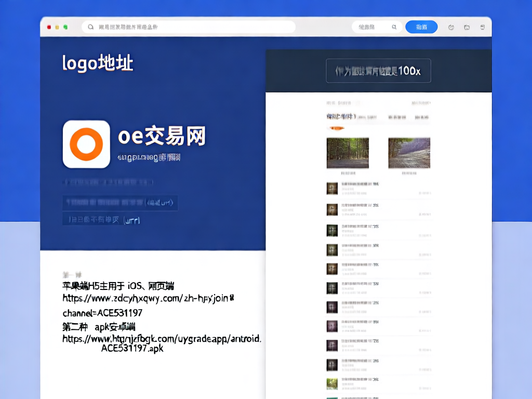Select the last tab in the photo tab row
The width and height of the screenshot is (532, 399).
coord(422,118)
